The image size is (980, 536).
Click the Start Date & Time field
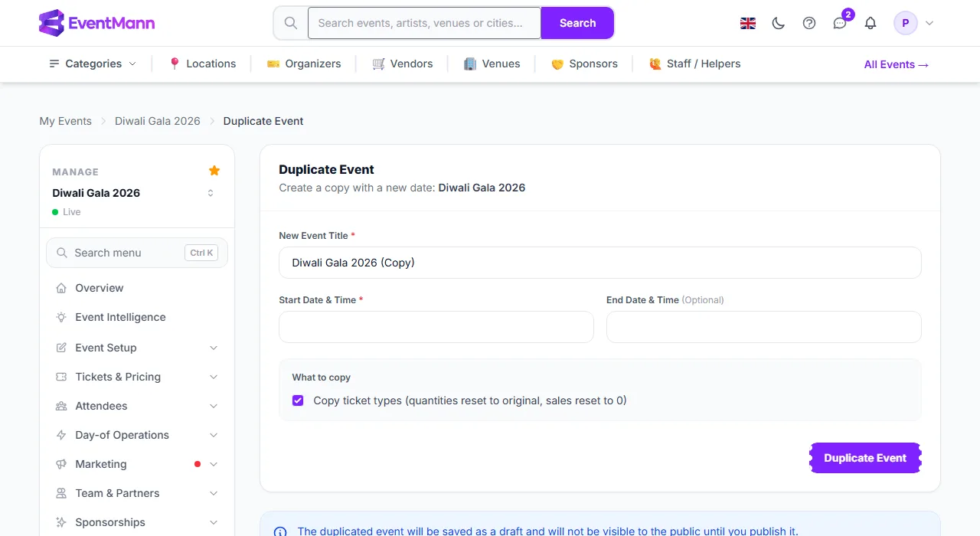(x=436, y=327)
